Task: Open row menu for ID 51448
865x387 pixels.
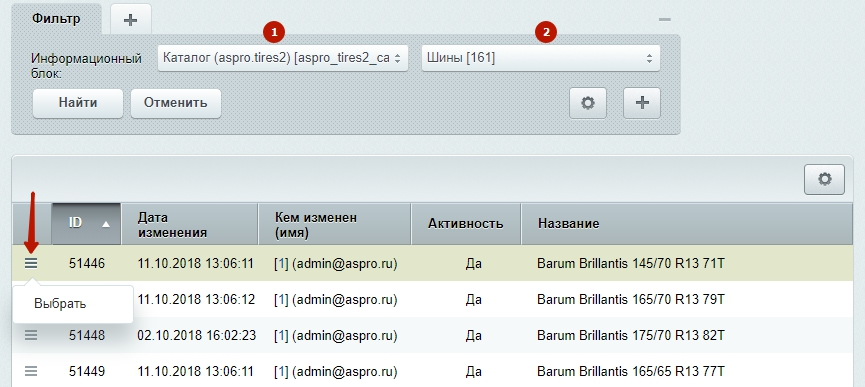Action: click(x=31, y=335)
